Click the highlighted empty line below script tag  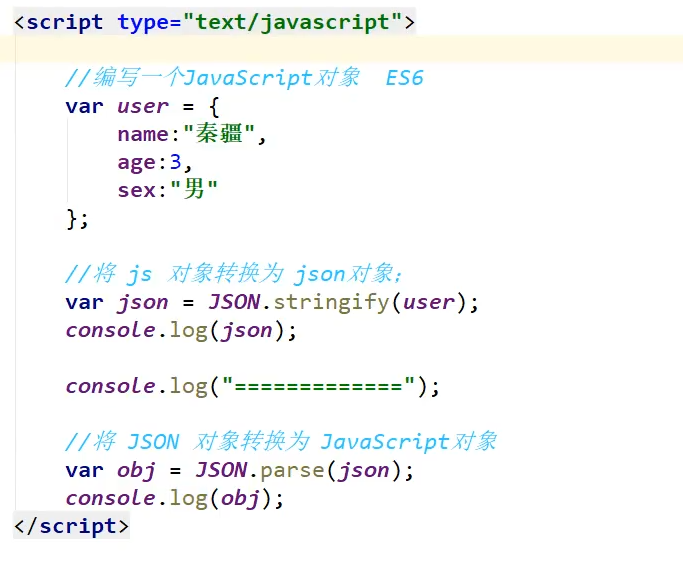(x=342, y=49)
